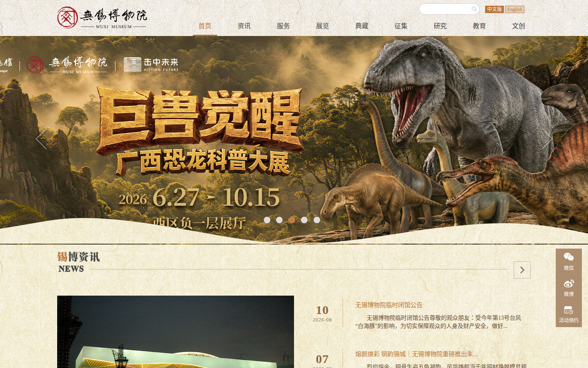Open the Weibo (微博) sidebar icon
This screenshot has width=588, height=368.
(569, 288)
